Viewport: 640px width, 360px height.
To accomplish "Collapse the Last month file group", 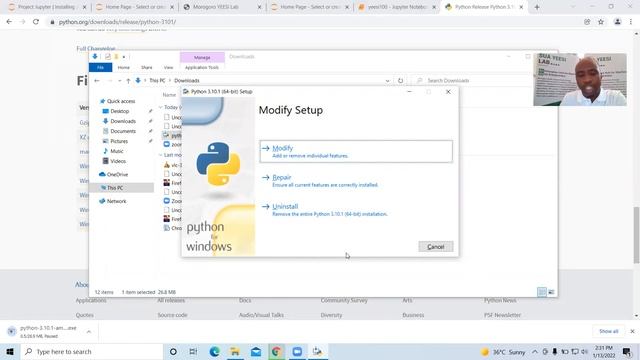I will tap(160, 155).
